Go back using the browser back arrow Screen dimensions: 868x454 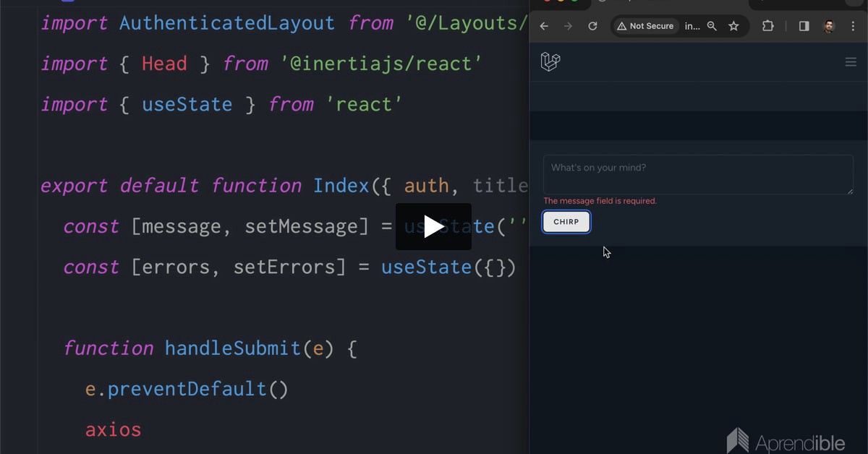(x=544, y=26)
